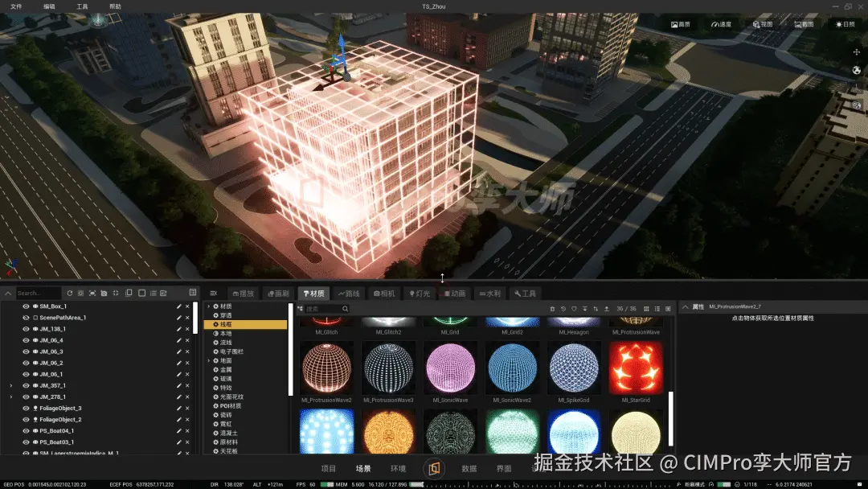Click the move crosshair icon in viewport
868x489 pixels.
[857, 52]
